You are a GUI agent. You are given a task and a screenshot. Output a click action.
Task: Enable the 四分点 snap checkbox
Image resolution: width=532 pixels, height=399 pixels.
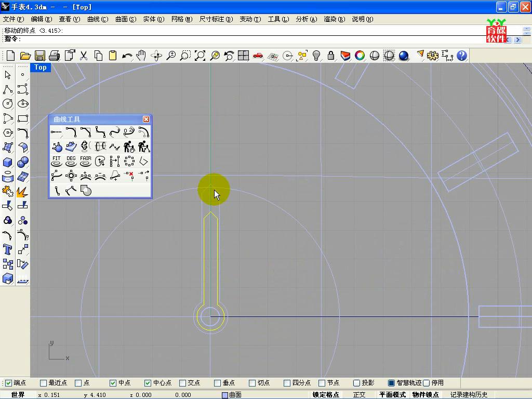click(287, 383)
